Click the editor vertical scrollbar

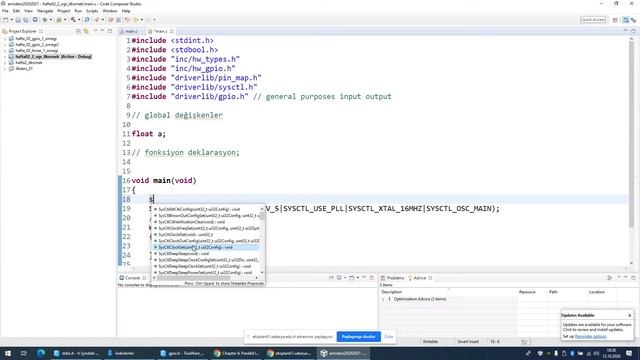[x=632, y=151]
